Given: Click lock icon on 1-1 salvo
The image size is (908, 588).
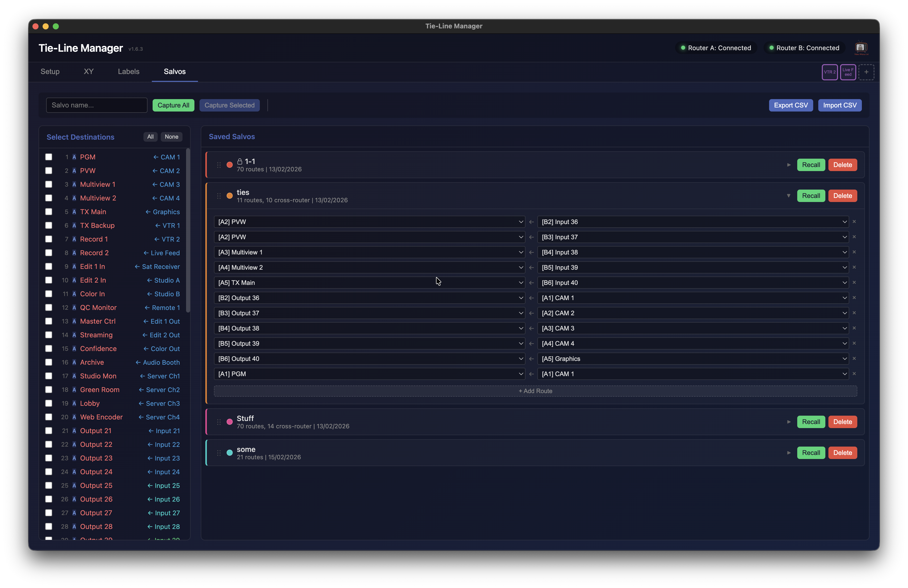Looking at the screenshot, I should [240, 161].
